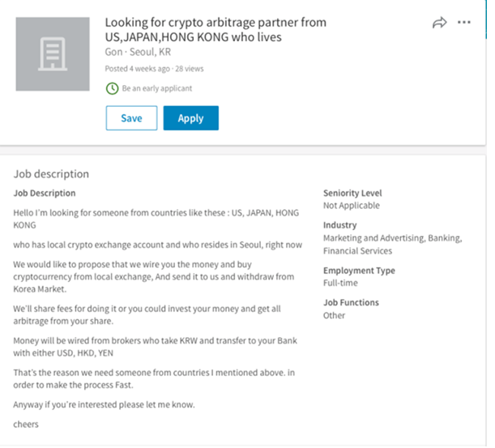Screen dimensions: 495x448
Task: Click the 'Seniority Level' label
Action: coord(352,193)
